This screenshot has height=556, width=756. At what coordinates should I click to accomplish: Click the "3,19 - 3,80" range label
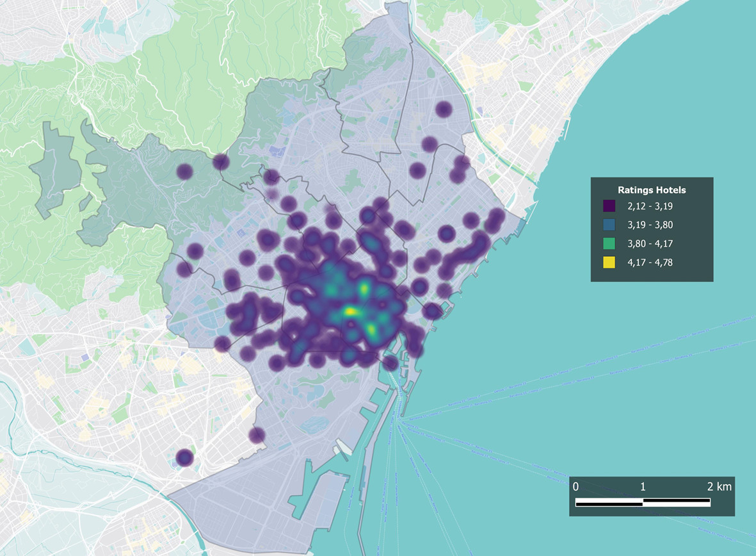click(650, 225)
